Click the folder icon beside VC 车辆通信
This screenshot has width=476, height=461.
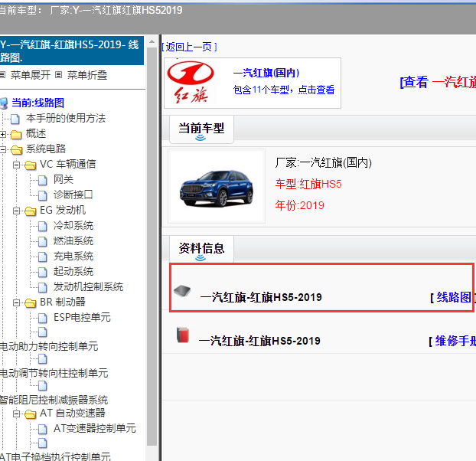(x=30, y=165)
